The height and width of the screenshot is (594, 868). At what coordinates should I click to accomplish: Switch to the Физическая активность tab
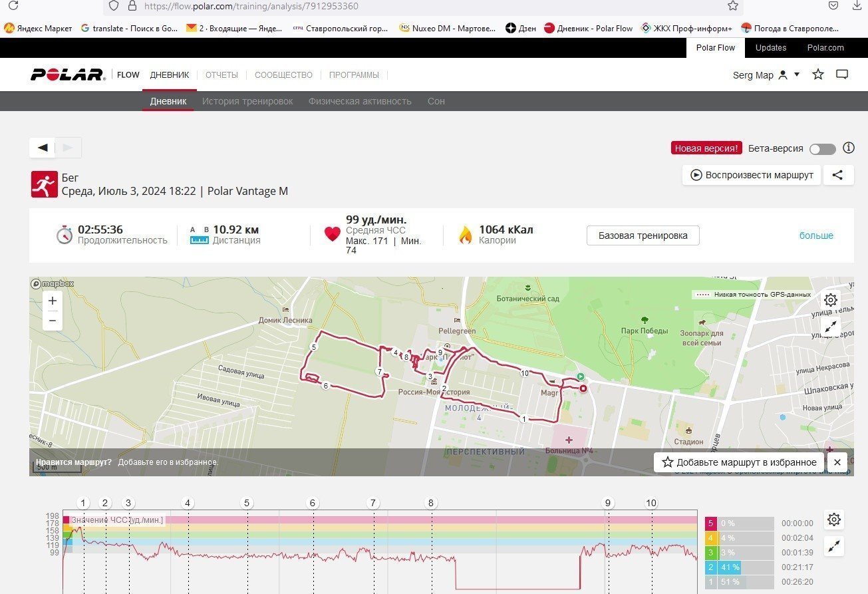point(360,101)
